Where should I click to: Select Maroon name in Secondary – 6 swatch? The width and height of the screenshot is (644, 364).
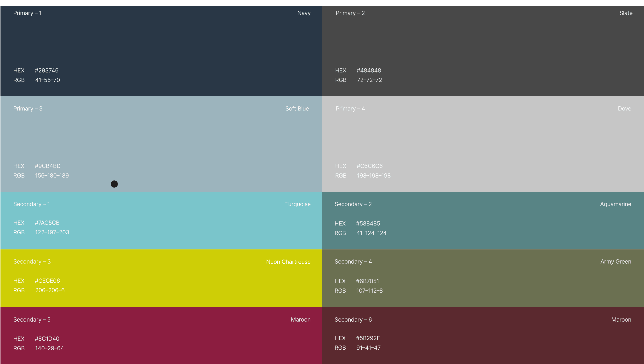pos(621,320)
